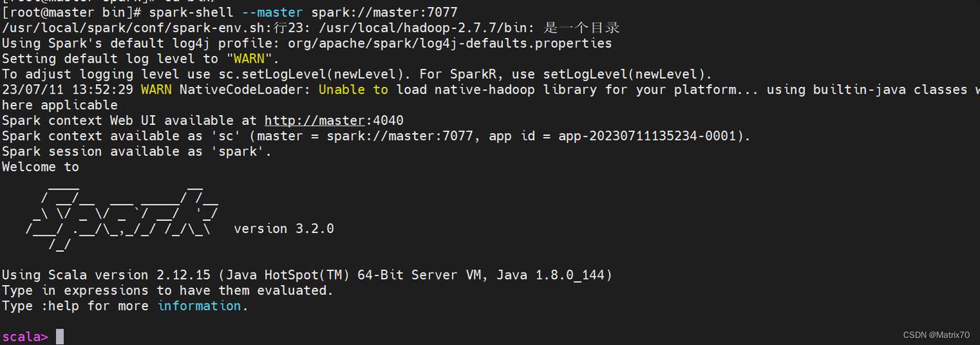Click the yellow WARN log level label
This screenshot has width=980, height=345.
[156, 90]
